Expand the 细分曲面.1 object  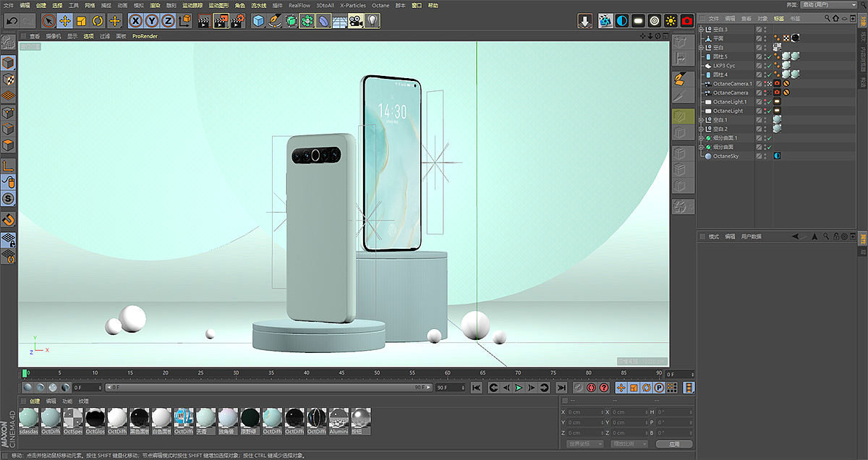(x=701, y=138)
